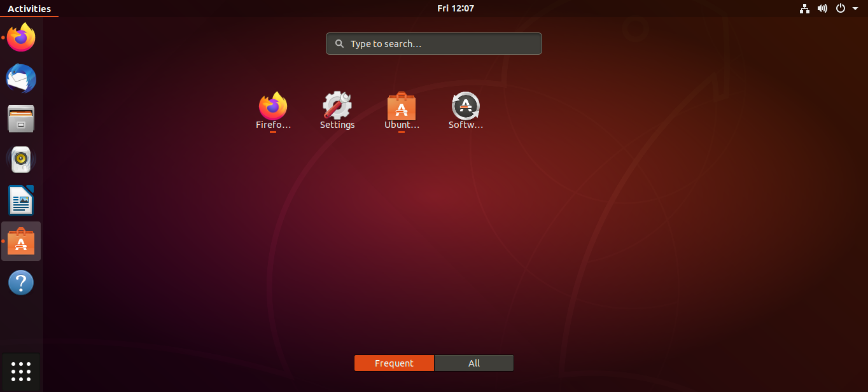Click the volume icon in top bar
The height and width of the screenshot is (392, 868).
click(822, 8)
